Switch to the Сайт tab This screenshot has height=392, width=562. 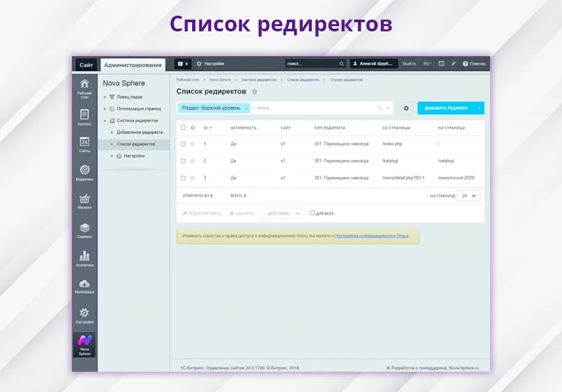coord(86,65)
